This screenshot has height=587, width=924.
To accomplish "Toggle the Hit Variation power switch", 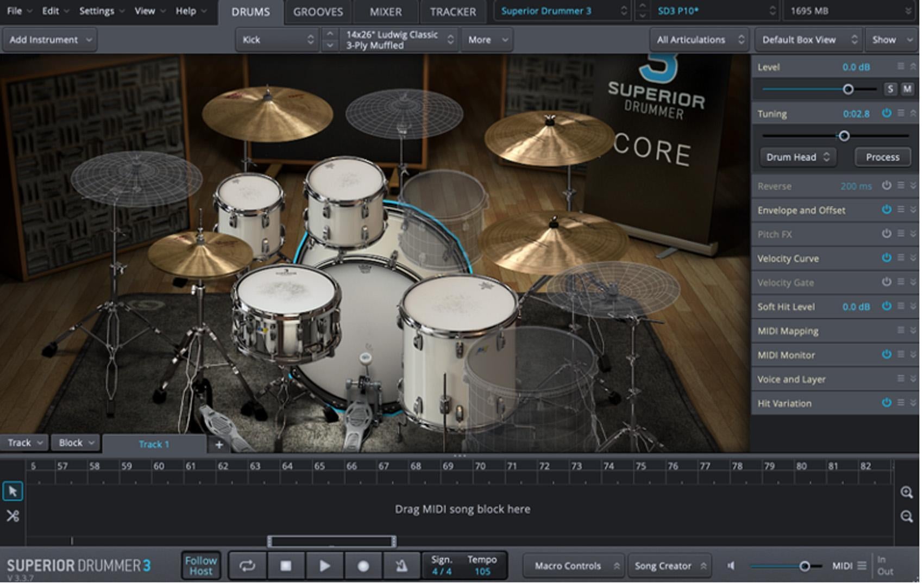I will (886, 403).
